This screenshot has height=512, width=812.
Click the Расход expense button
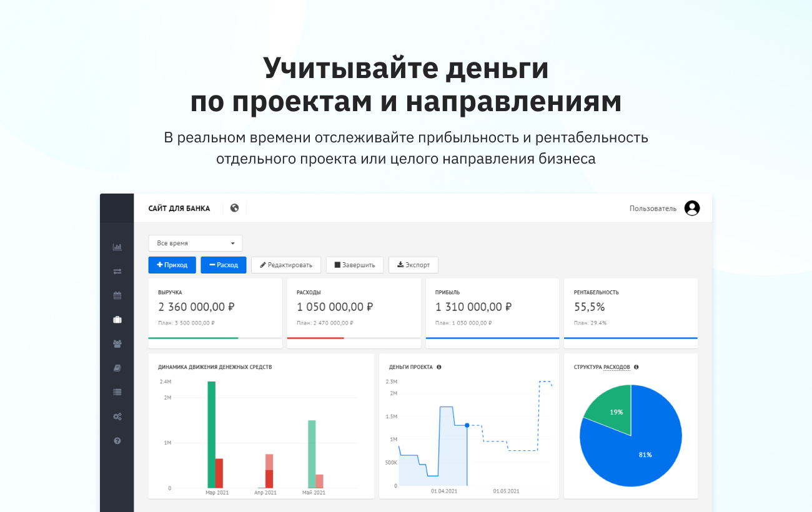tap(224, 265)
